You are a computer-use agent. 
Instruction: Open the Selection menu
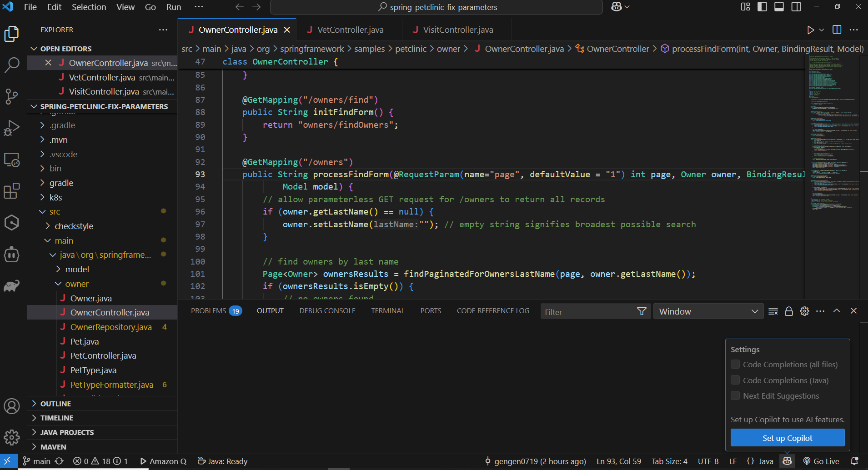point(89,7)
